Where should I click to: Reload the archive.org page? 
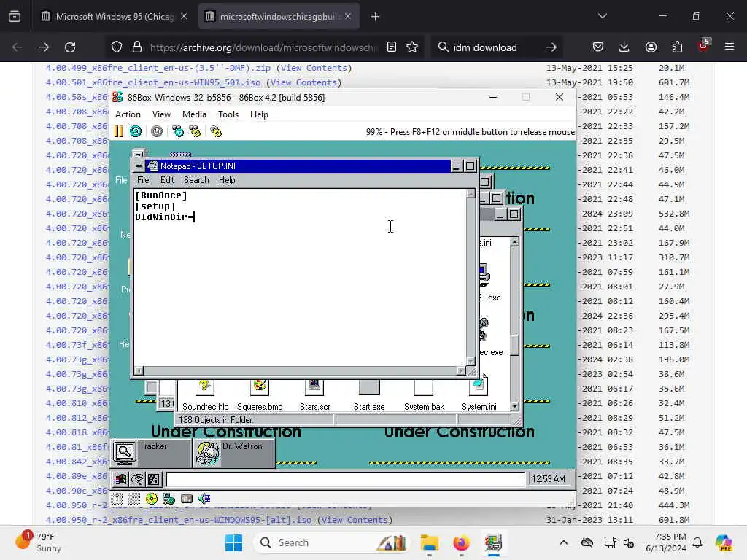point(70,47)
